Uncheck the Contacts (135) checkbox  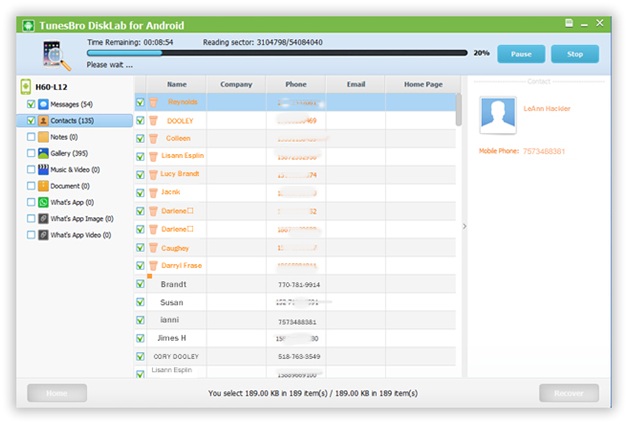point(31,121)
